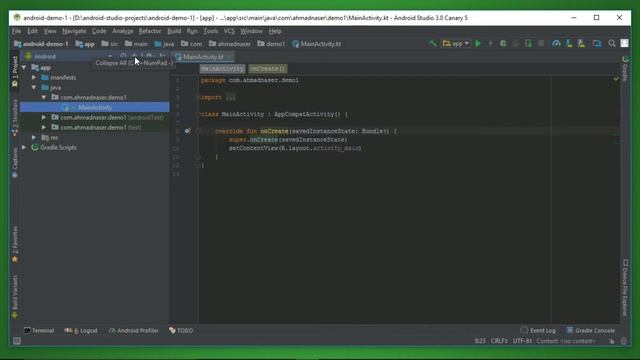Open the SDK Manager icon
This screenshot has width=640, height=360.
(582, 44)
